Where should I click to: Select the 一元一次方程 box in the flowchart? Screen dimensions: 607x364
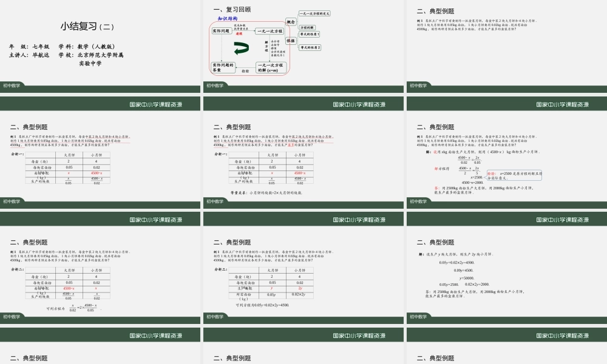click(269, 31)
